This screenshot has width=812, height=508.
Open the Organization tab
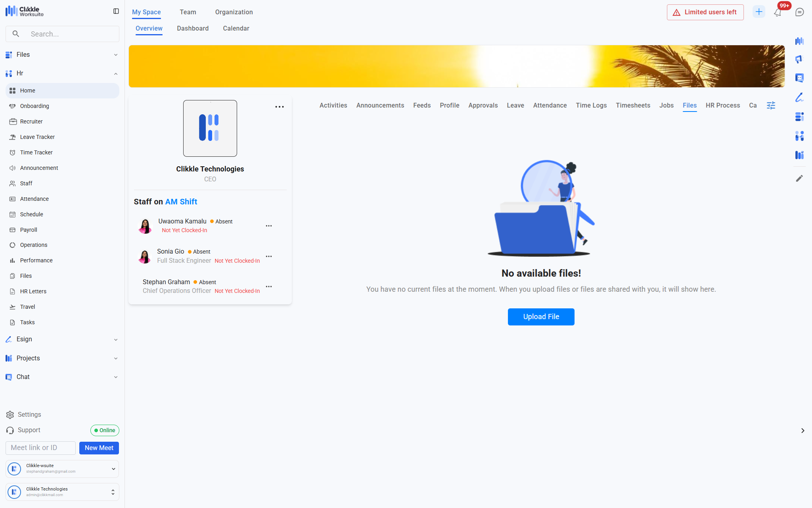click(234, 12)
